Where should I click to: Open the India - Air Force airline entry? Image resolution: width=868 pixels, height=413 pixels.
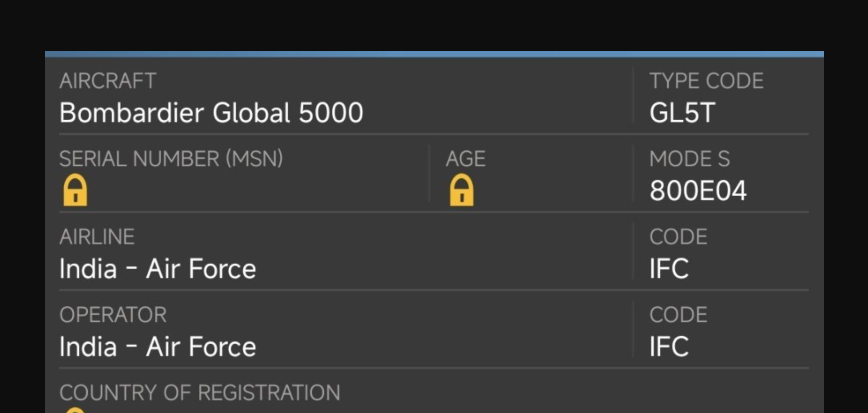pos(158,269)
